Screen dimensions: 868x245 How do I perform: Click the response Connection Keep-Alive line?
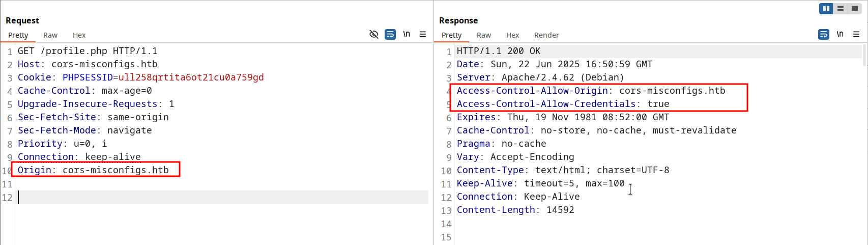pyautogui.click(x=518, y=197)
